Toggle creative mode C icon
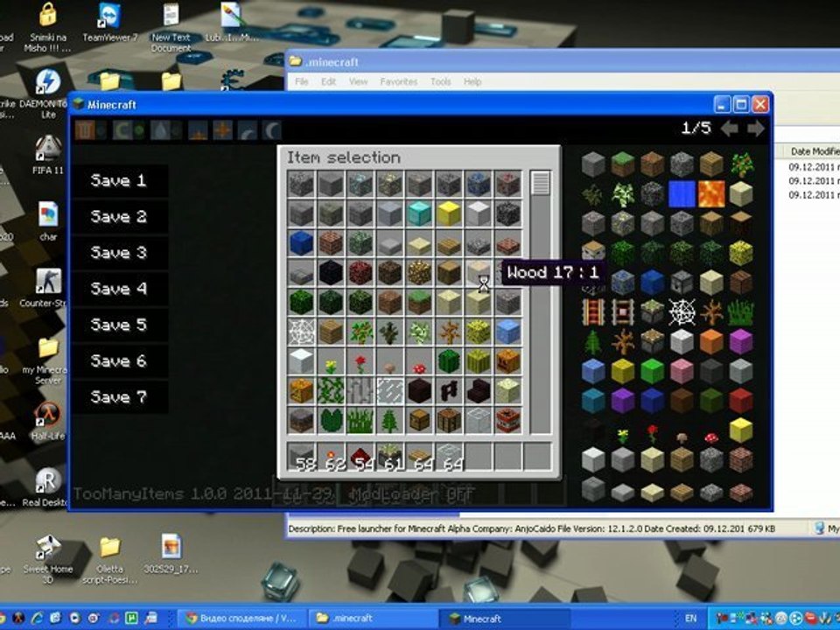The width and height of the screenshot is (840, 630). click(x=122, y=130)
